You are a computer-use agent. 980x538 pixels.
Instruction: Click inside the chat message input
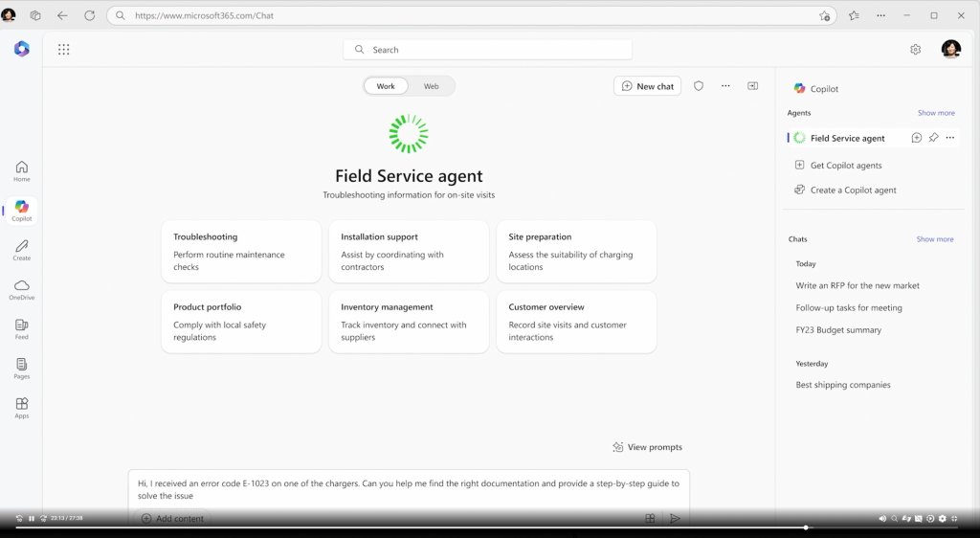pyautogui.click(x=409, y=489)
